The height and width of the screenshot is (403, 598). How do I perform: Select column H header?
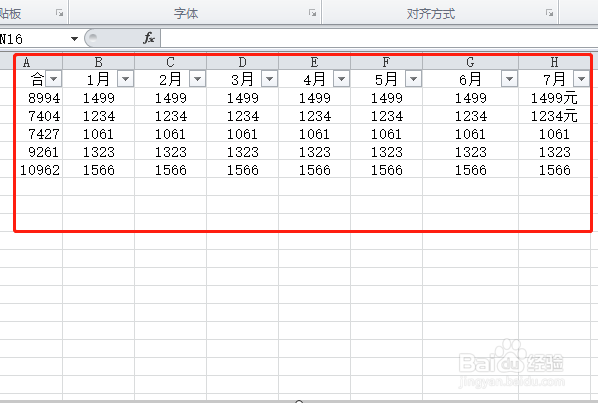pos(555,62)
